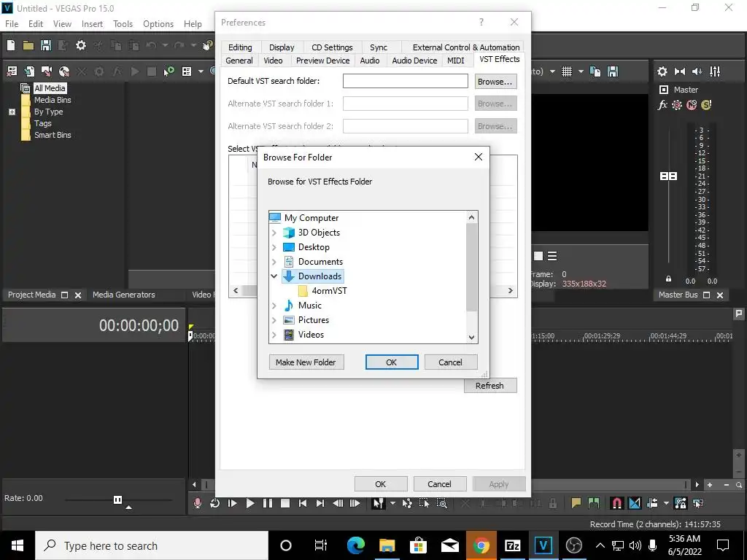Click the Go to Start button
Viewport: 747px width, 560px height.
coord(303,503)
